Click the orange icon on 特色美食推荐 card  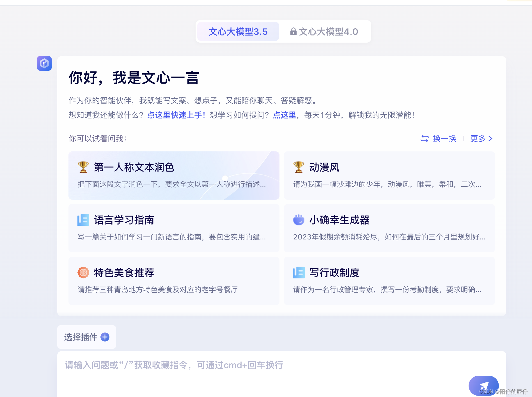[83, 273]
